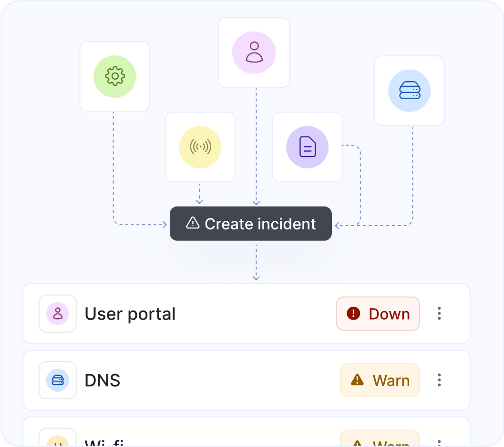Toggle the Down status on User portal
Viewport: 504px width, 447px height.
378,314
